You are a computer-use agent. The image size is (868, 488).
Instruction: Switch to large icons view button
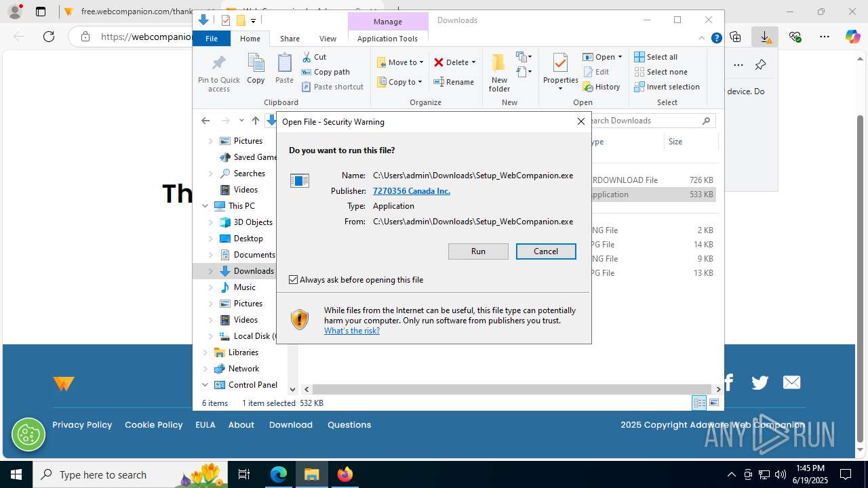click(714, 403)
